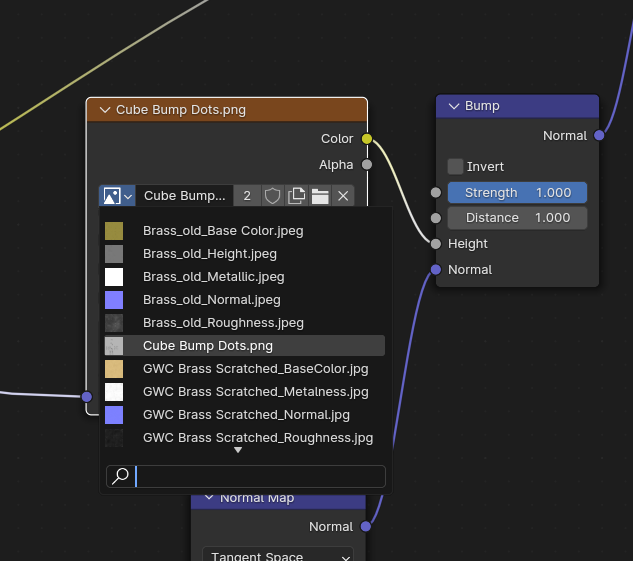Viewport: 633px width, 561px height.
Task: Click Bump node Normal input socket
Action: (x=436, y=270)
